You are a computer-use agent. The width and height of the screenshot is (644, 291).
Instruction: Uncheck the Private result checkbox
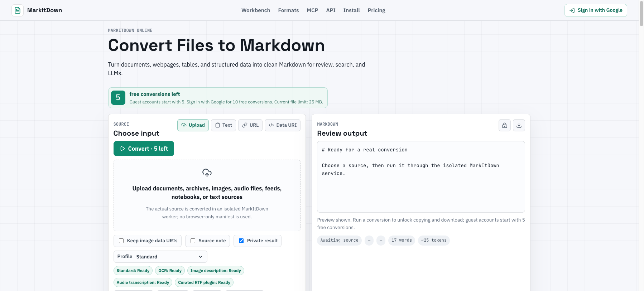pyautogui.click(x=241, y=241)
